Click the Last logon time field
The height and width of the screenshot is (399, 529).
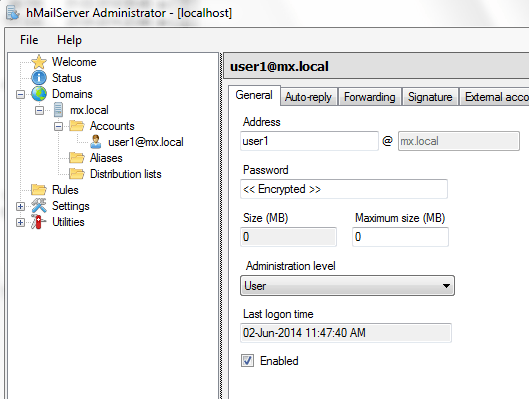[x=346, y=333]
